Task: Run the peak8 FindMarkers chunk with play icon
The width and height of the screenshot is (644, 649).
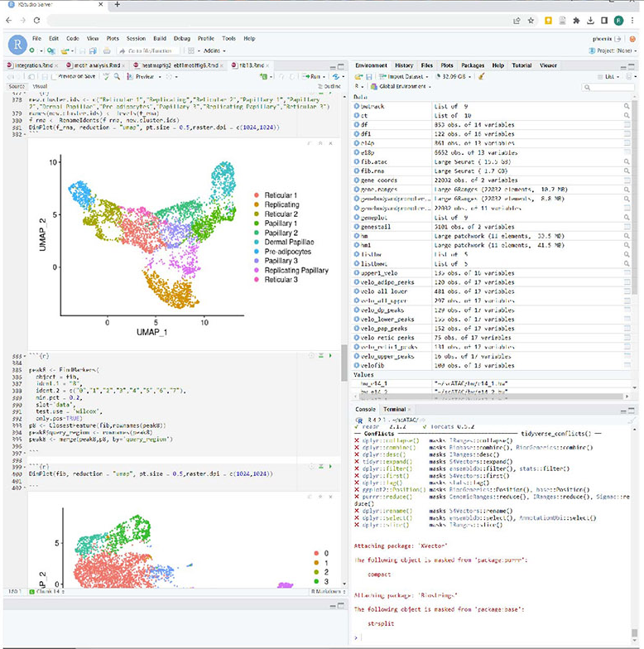Action: coord(330,356)
